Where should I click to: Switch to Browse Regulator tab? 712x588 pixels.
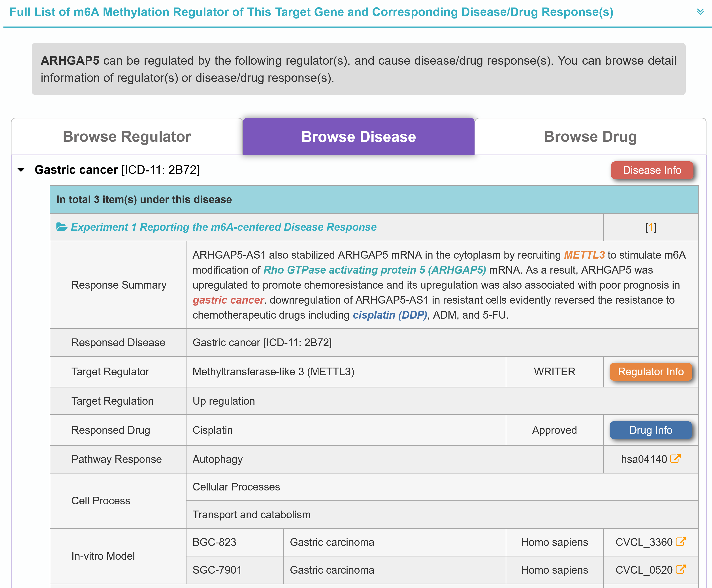click(127, 137)
